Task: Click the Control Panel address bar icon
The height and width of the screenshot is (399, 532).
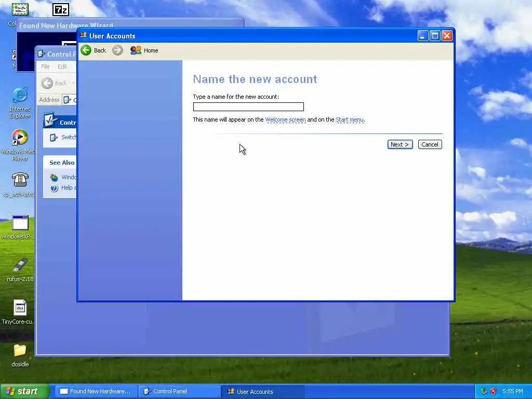Action: coord(67,100)
